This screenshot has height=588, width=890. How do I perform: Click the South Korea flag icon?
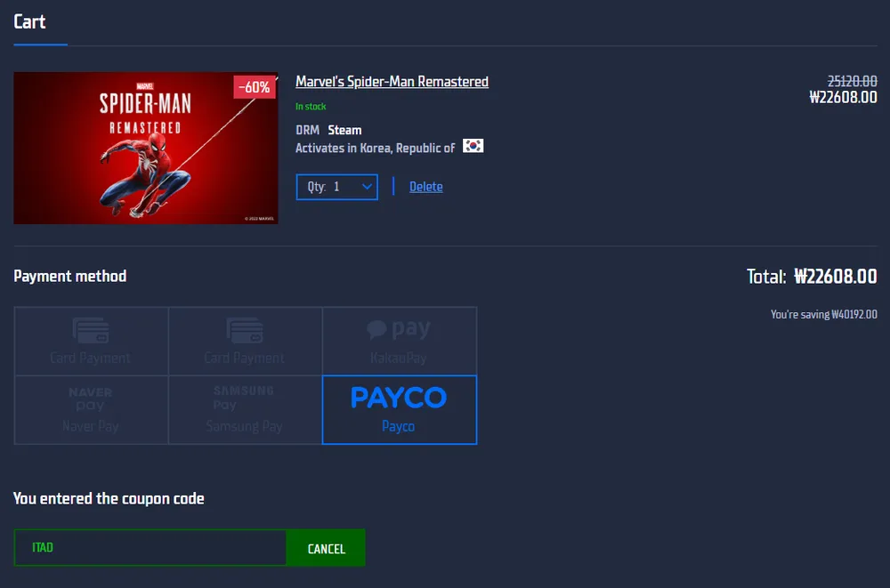(473, 146)
